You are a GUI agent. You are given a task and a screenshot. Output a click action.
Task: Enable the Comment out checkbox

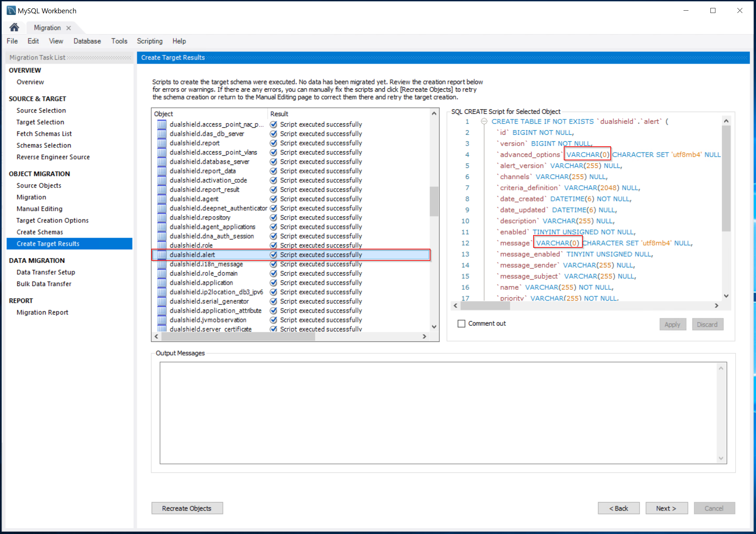461,324
